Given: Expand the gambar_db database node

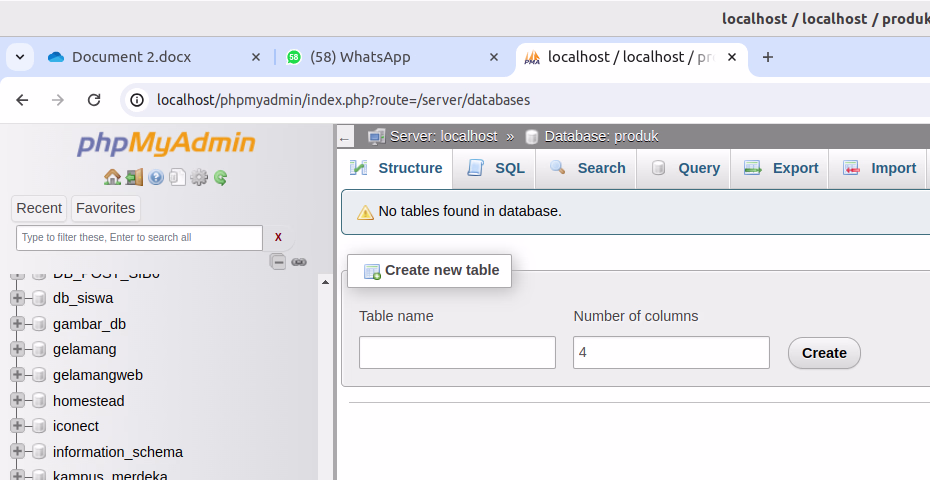Looking at the screenshot, I should [x=17, y=323].
